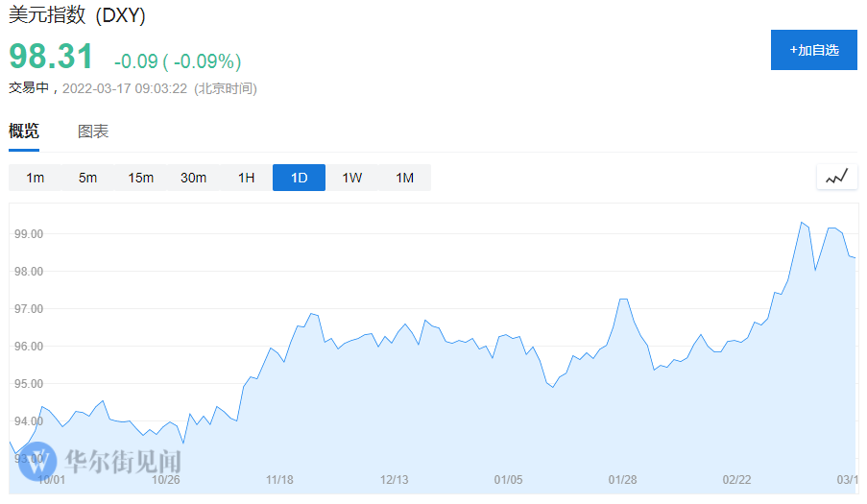The height and width of the screenshot is (504, 867).
Task: Click the 01/28 date on the x-axis
Action: point(622,479)
